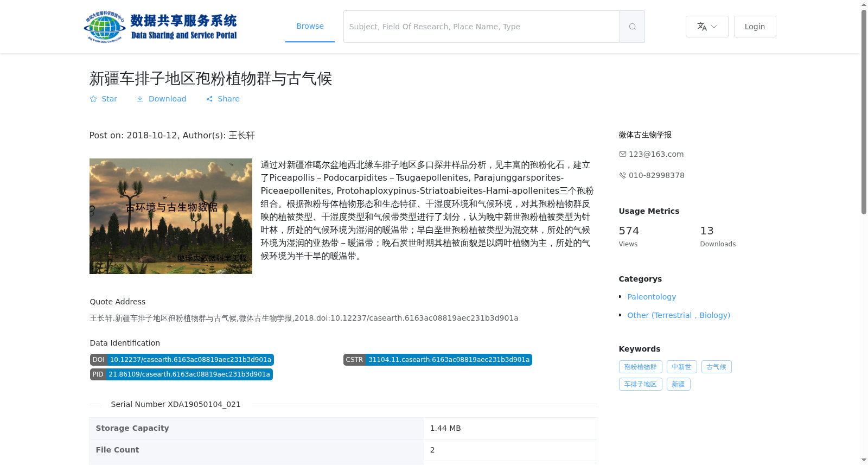Click the File Count value 2 cell

510,450
